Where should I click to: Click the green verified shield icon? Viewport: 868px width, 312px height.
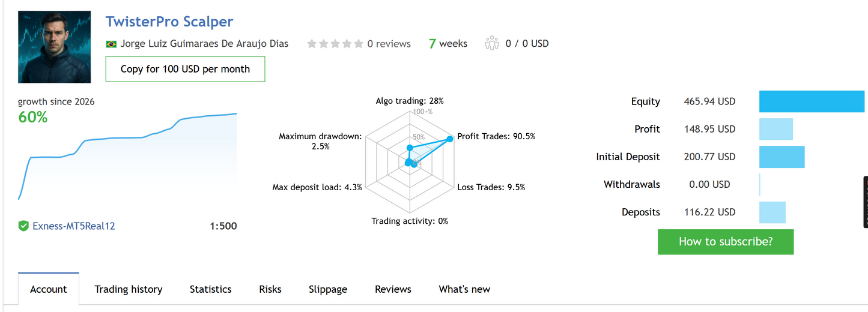tap(23, 226)
